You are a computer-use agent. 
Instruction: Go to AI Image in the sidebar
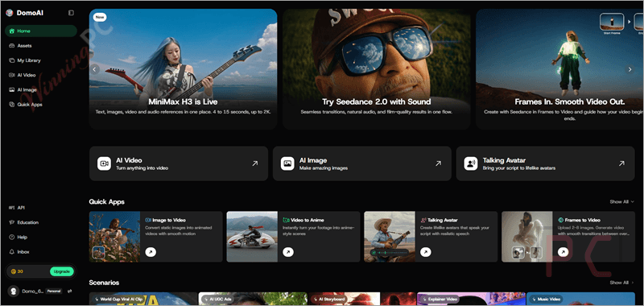pyautogui.click(x=41, y=89)
